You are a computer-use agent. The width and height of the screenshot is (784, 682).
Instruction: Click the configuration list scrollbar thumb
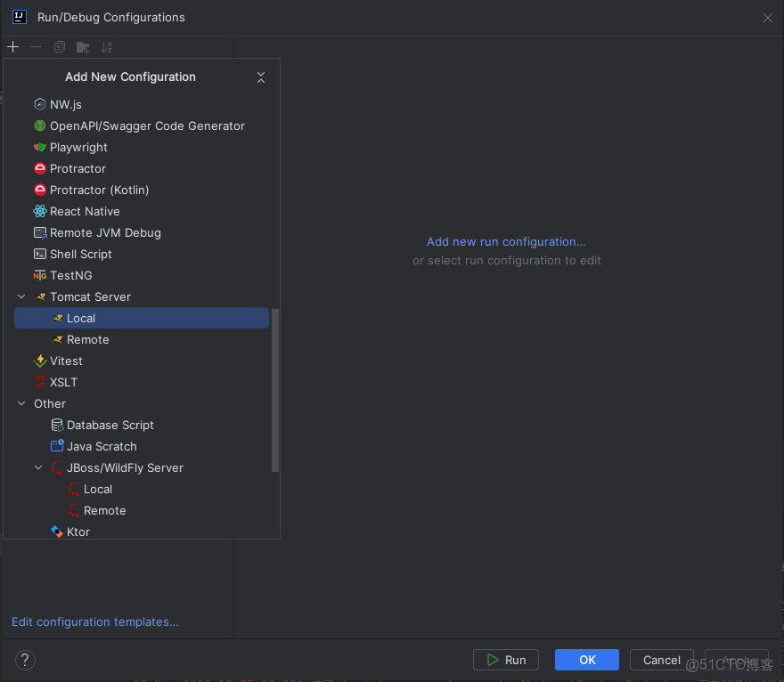[275, 390]
